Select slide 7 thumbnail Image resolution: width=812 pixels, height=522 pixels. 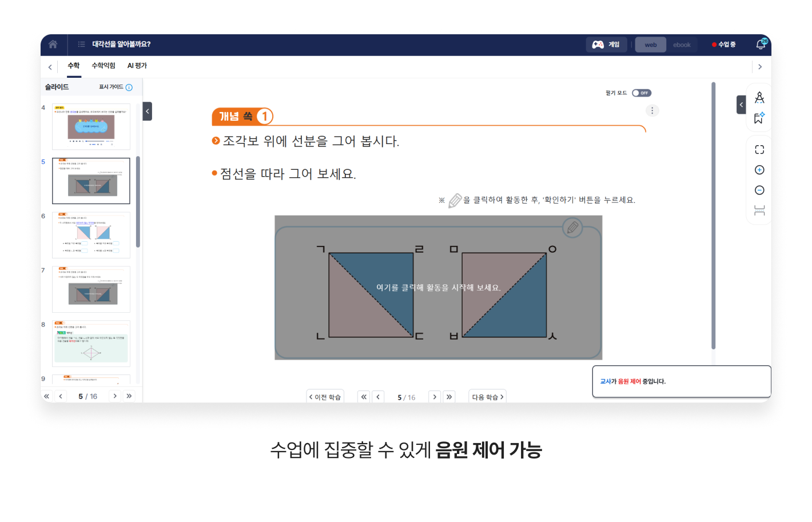pyautogui.click(x=91, y=289)
